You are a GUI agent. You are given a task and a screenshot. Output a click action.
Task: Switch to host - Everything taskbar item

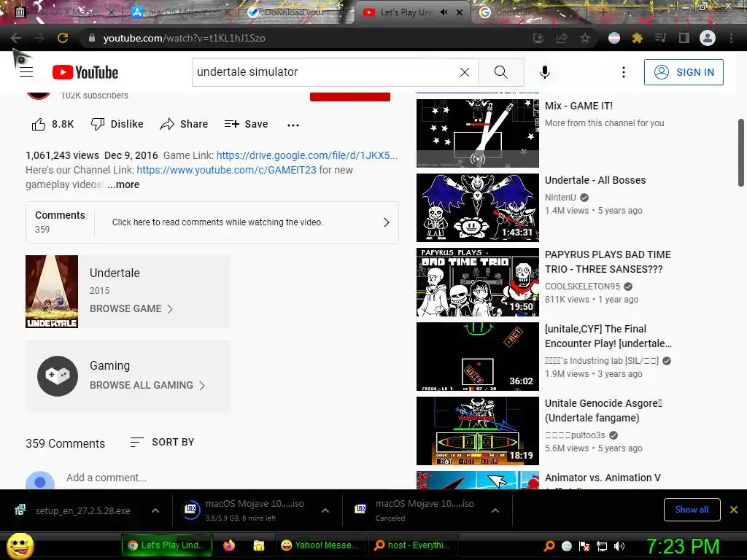(412, 545)
